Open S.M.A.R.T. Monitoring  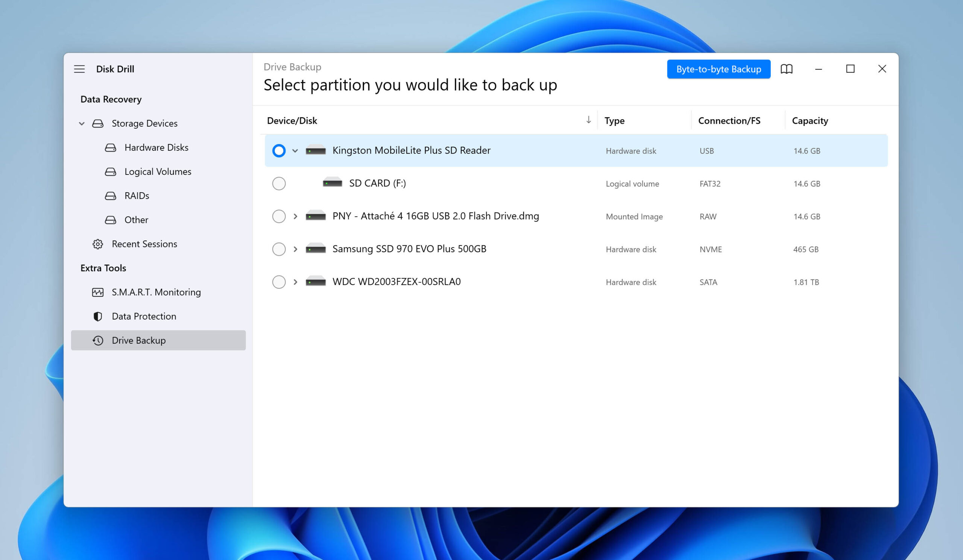pyautogui.click(x=156, y=292)
